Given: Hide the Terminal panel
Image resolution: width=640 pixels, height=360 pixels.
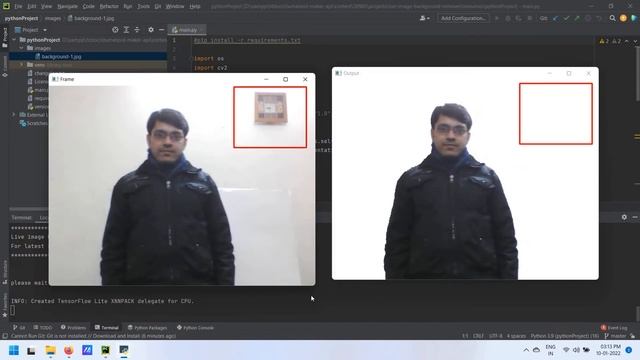Looking at the screenshot, I should [x=635, y=217].
